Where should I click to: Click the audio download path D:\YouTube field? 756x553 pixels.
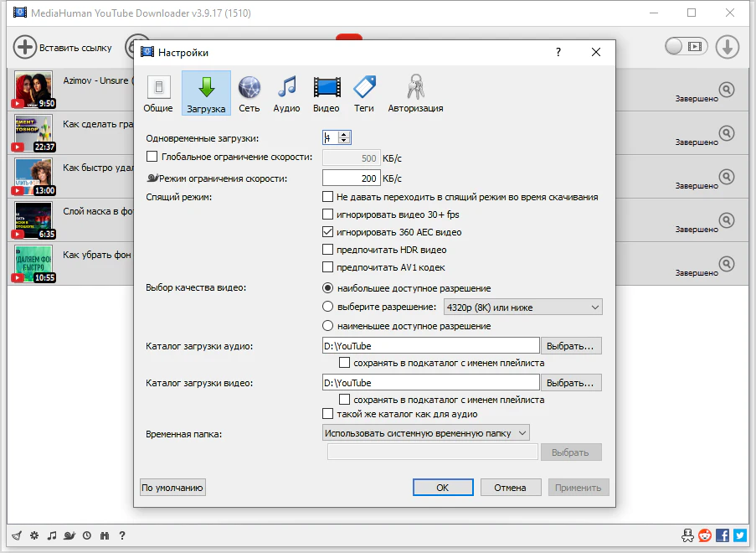430,346
